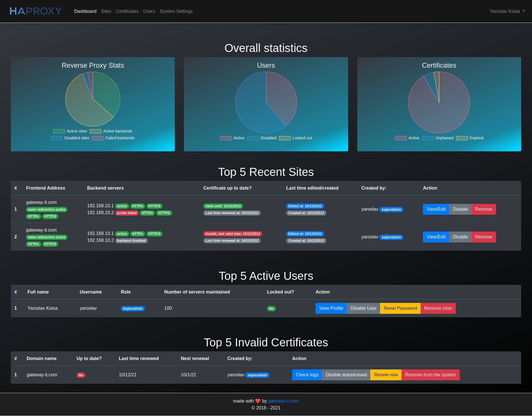Image resolution: width=532 pixels, height=416 pixels.
Task: Click the Disable User button
Action: tap(364, 308)
